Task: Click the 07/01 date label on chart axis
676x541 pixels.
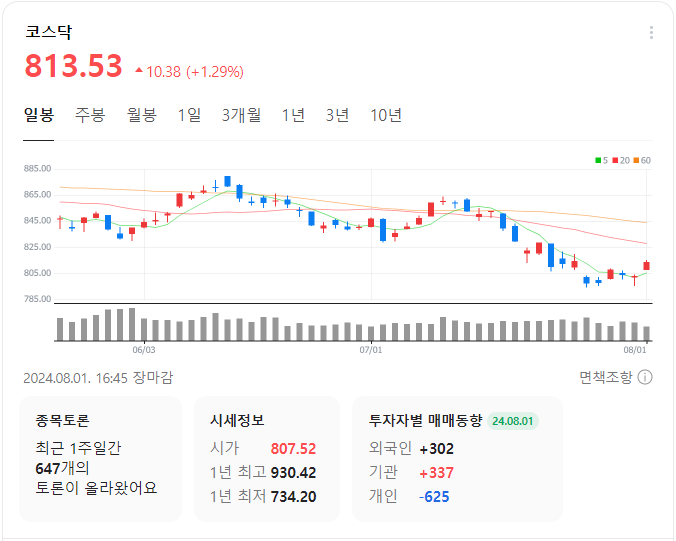Action: (x=371, y=350)
